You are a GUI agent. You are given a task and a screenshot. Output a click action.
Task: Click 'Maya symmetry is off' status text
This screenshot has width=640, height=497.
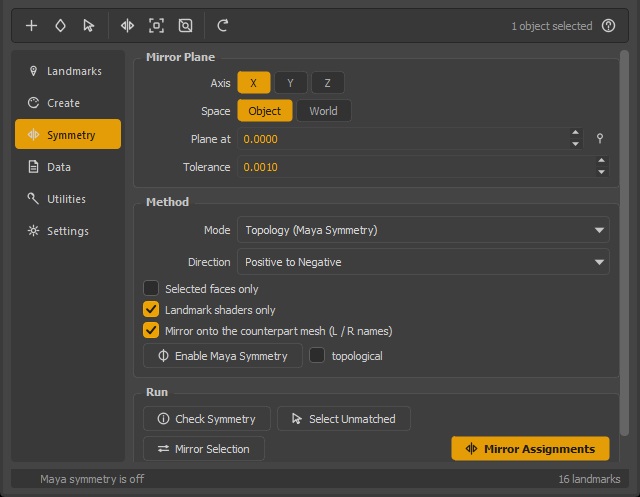92,479
